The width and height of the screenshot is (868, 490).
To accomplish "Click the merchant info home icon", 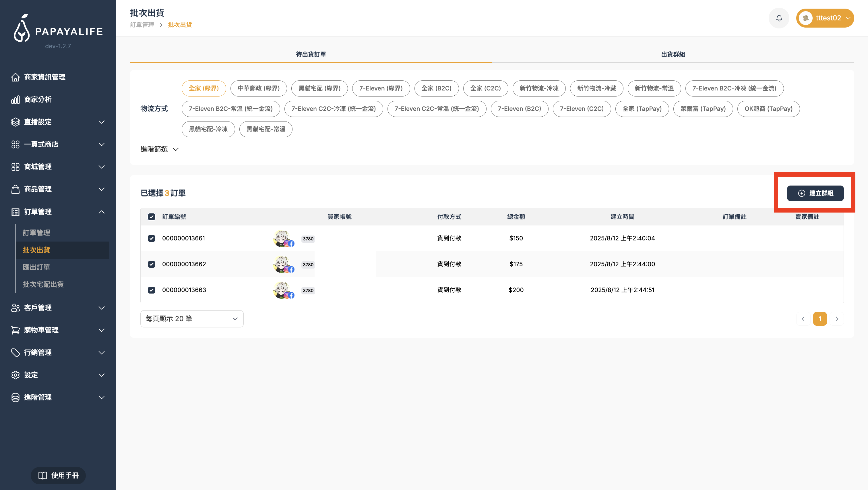I will (x=15, y=77).
